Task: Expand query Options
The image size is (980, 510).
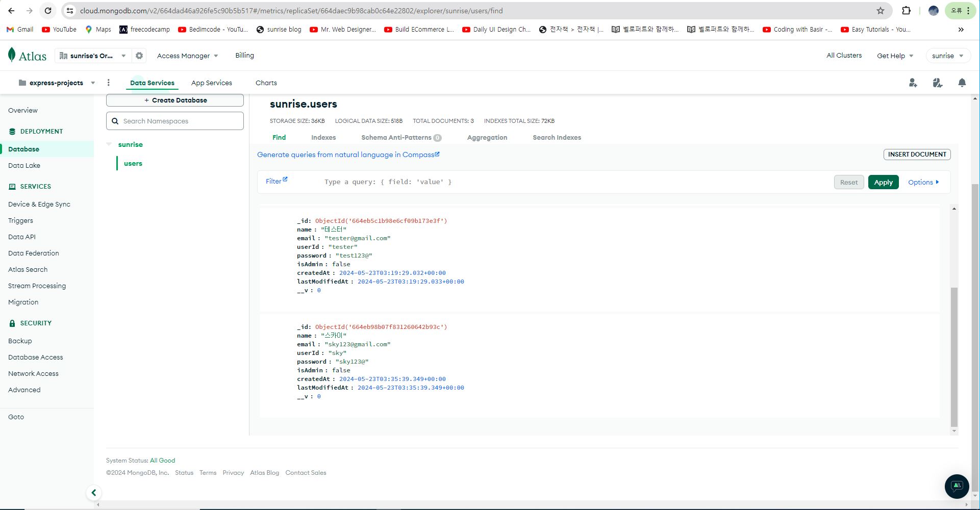Action: [923, 182]
